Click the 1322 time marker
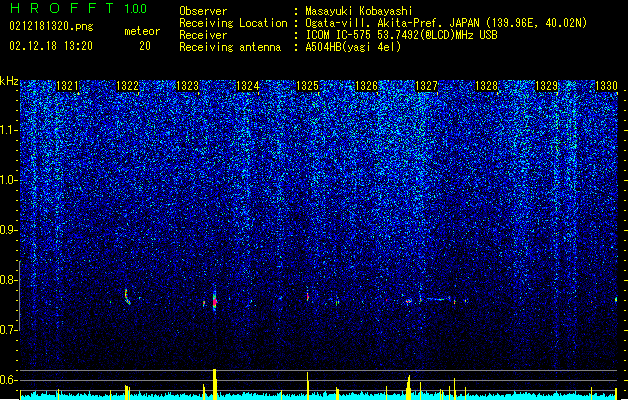This screenshot has width=629, height=400. [128, 86]
